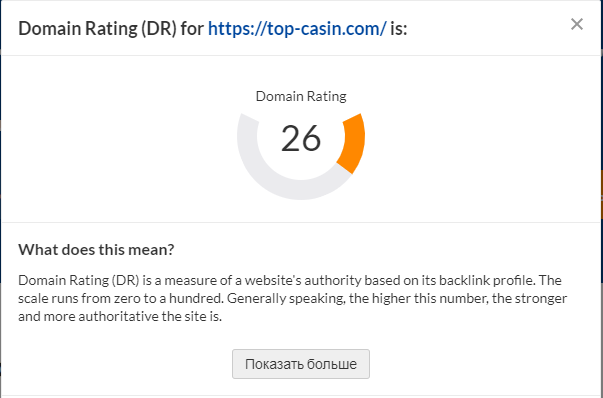This screenshot has width=603, height=398.
Task: Close the Domain Rating dialog
Action: [x=576, y=24]
